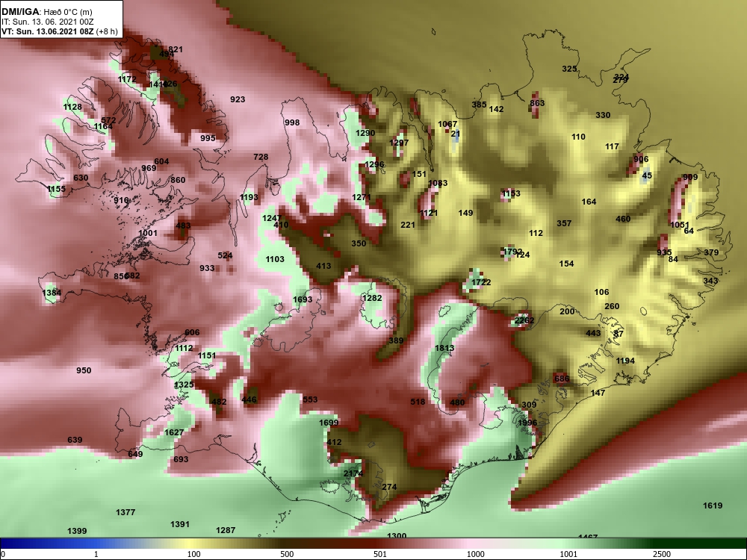Click the '1000' label on the color scale
This screenshot has width=747, height=560.
pyautogui.click(x=477, y=554)
